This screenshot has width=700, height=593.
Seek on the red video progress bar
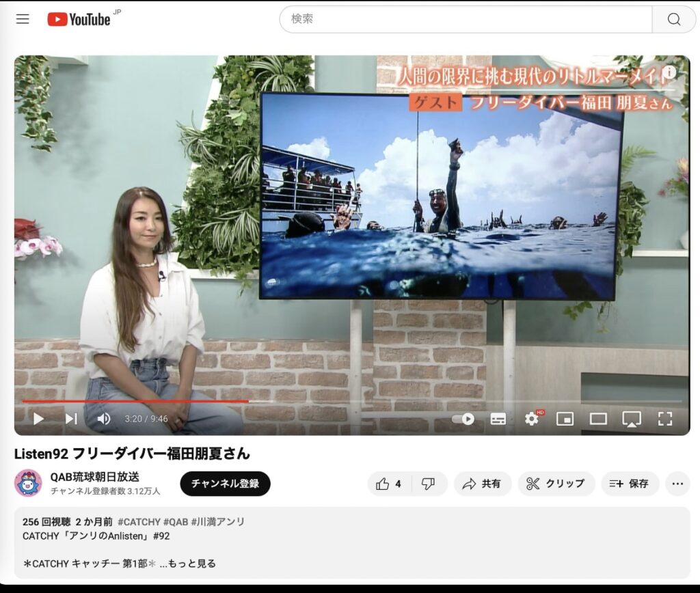tap(137, 401)
